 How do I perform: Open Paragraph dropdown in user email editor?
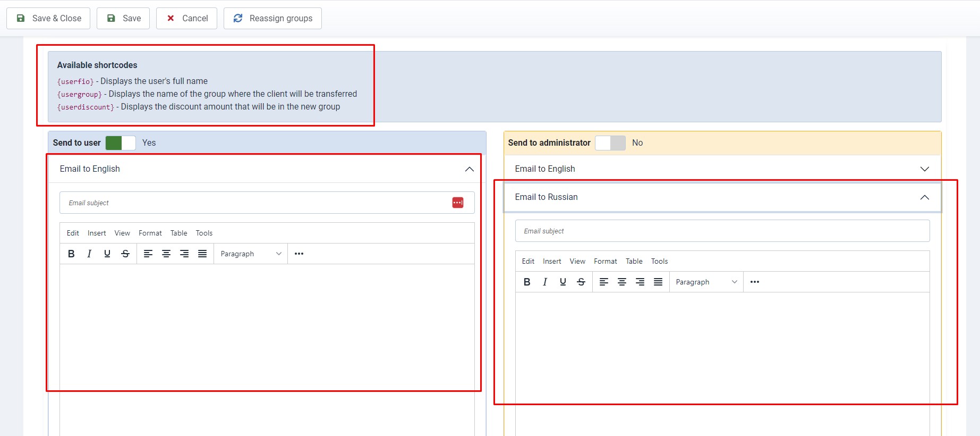[250, 254]
